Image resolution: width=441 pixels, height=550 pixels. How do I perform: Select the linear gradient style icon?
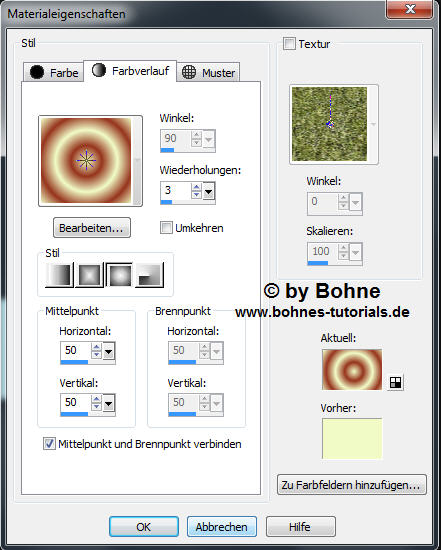[x=59, y=274]
